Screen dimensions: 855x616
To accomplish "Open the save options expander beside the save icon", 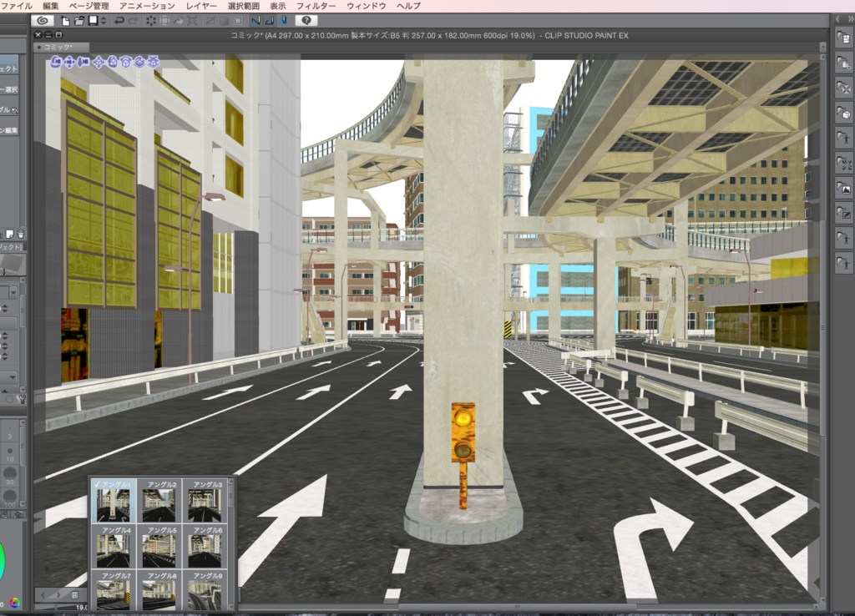I will click(x=103, y=20).
